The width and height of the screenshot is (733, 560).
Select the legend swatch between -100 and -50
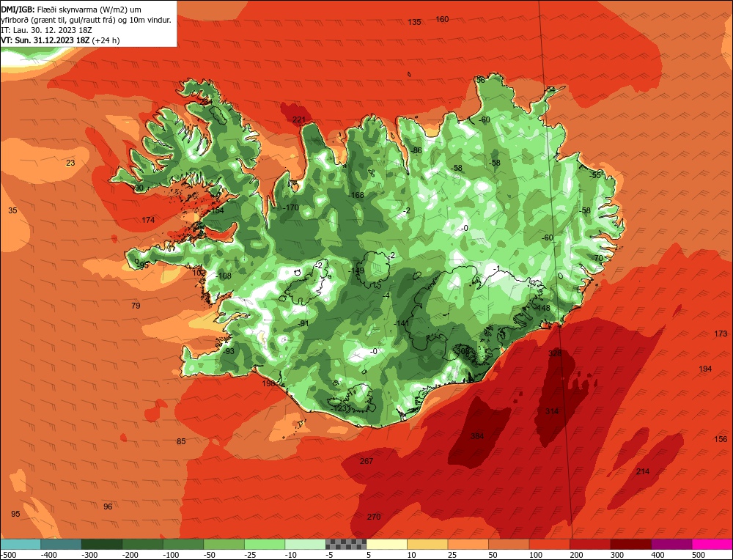point(183,544)
